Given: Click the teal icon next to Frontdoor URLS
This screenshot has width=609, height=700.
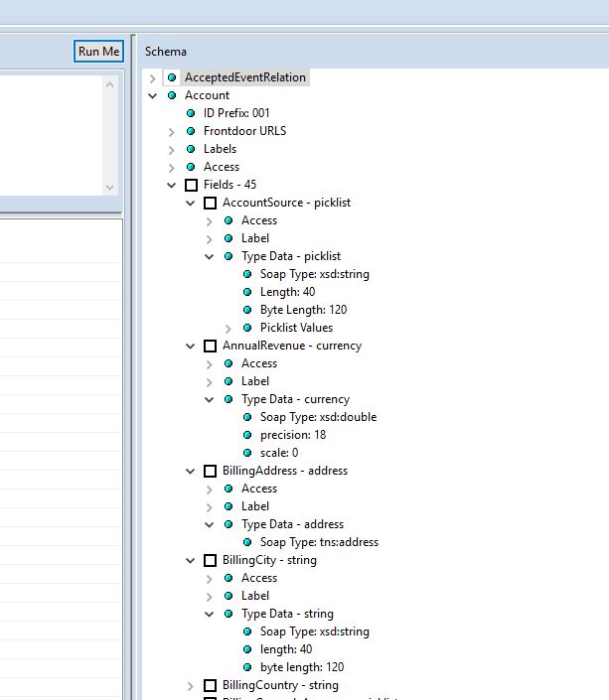Looking at the screenshot, I should (192, 131).
